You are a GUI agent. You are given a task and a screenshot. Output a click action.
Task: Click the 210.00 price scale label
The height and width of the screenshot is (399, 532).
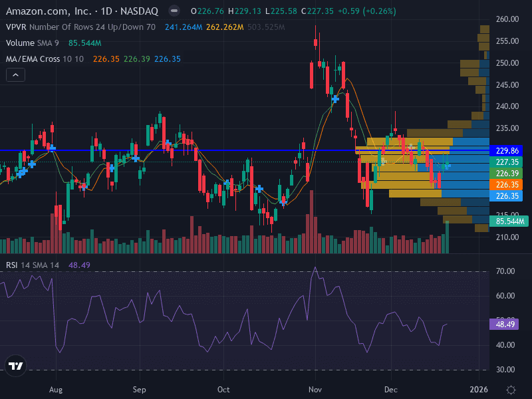507,237
